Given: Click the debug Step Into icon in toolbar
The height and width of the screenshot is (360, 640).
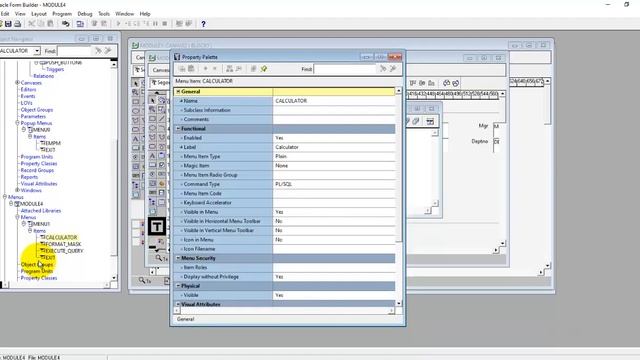Looking at the screenshot, I should click(x=128, y=24).
